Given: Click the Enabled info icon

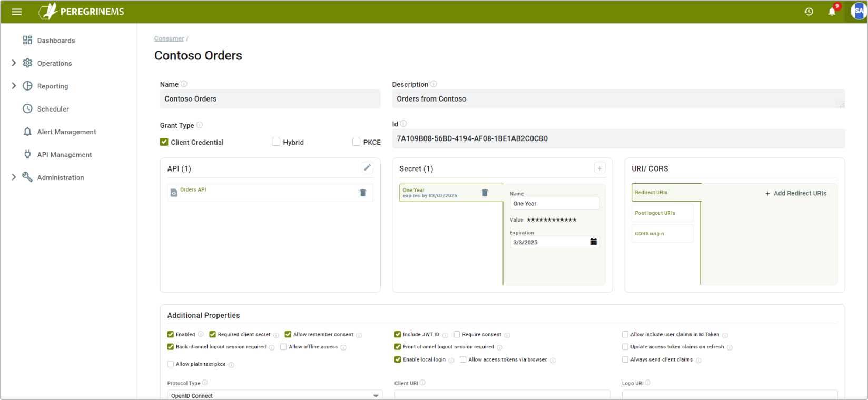Looking at the screenshot, I should pos(201,334).
